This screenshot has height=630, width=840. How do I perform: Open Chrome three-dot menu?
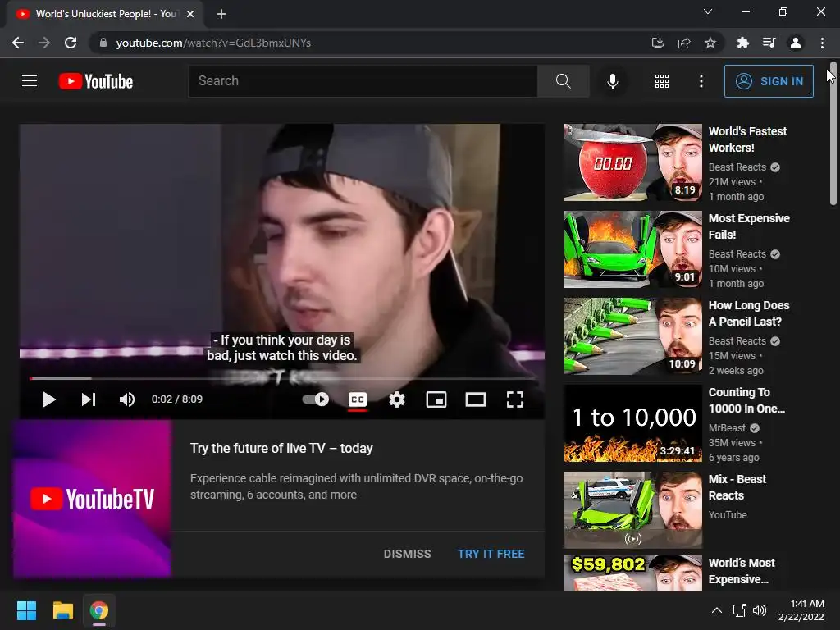(822, 43)
